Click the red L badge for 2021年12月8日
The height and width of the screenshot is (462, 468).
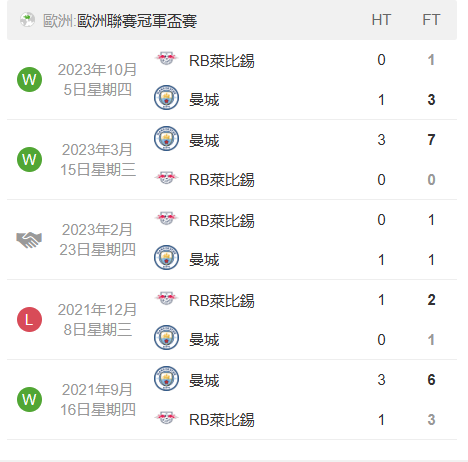(x=29, y=319)
